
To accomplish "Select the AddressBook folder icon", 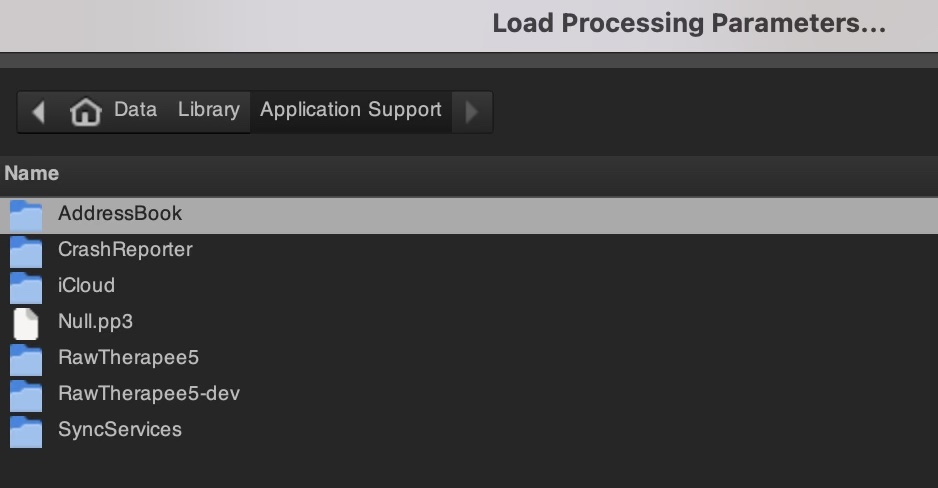I will click(26, 215).
